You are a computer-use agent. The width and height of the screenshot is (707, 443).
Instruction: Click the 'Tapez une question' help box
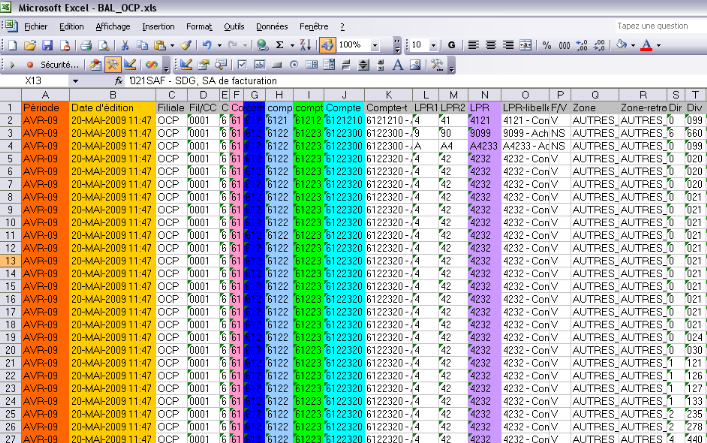652,25
